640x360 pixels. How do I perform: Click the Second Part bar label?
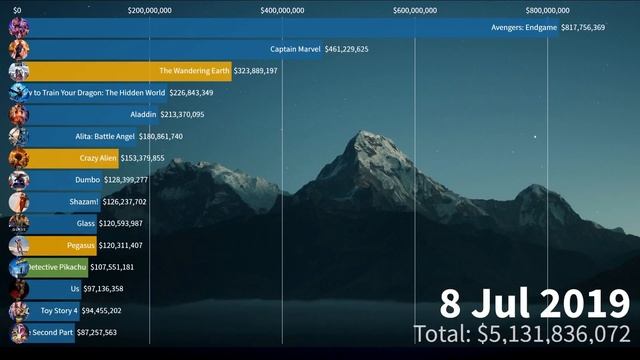[51, 332]
